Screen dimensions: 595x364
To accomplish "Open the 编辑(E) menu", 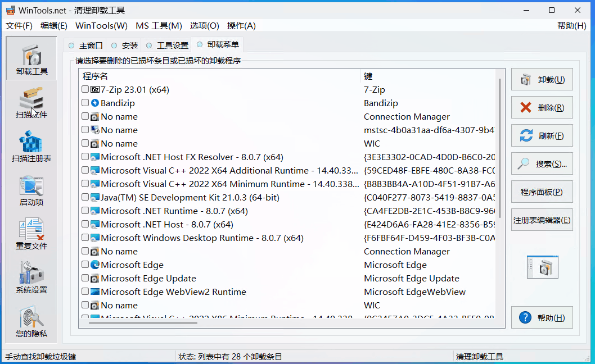I will point(54,26).
